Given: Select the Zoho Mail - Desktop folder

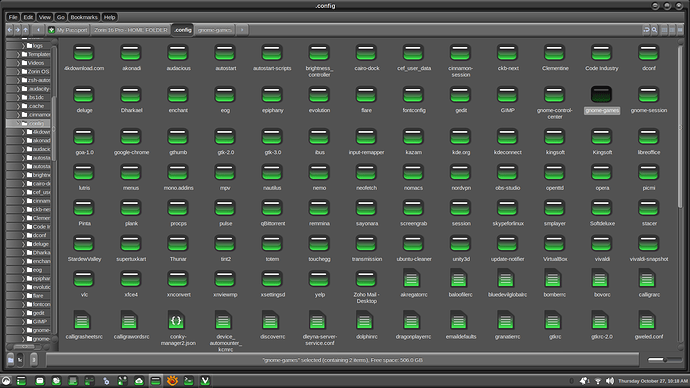Looking at the screenshot, I should (x=366, y=287).
